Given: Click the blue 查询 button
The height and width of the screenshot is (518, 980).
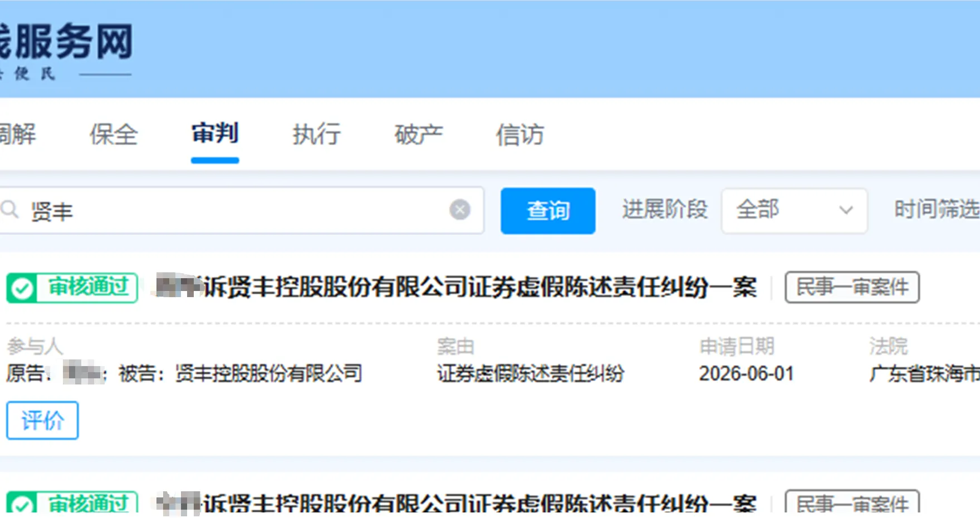Looking at the screenshot, I should click(x=548, y=211).
